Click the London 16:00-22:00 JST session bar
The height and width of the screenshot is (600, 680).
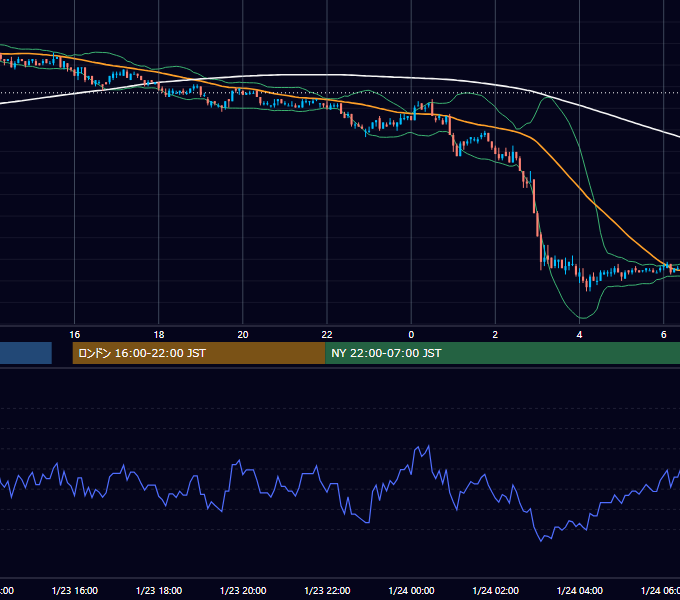pyautogui.click(x=199, y=353)
